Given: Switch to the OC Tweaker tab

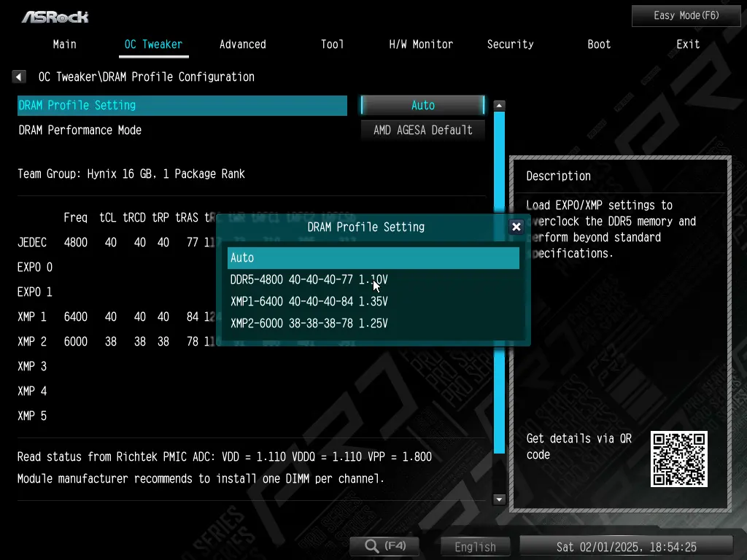Looking at the screenshot, I should point(153,44).
